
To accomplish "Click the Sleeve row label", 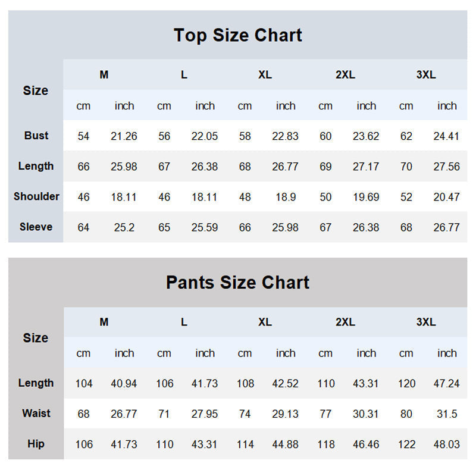I will pyautogui.click(x=36, y=227).
